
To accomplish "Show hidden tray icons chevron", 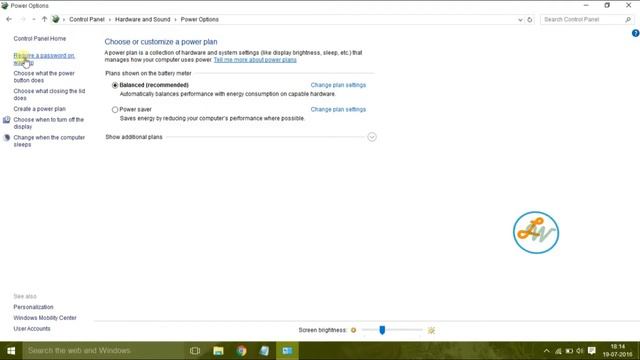I will (x=547, y=351).
